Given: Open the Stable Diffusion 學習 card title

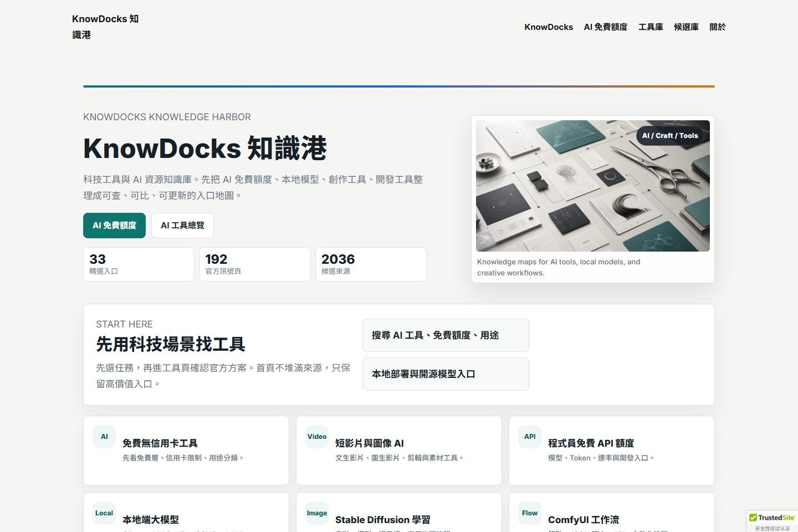Looking at the screenshot, I should pos(383,520).
